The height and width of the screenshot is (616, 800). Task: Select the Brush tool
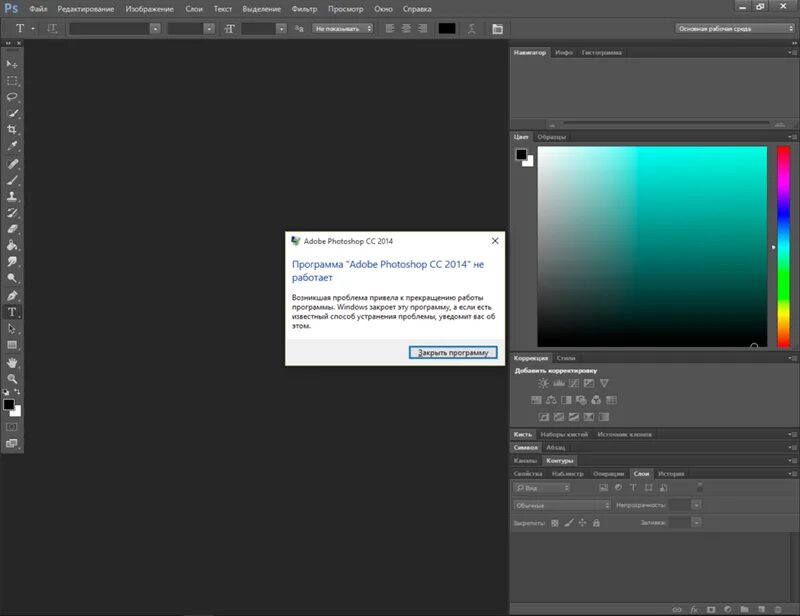coord(12,180)
